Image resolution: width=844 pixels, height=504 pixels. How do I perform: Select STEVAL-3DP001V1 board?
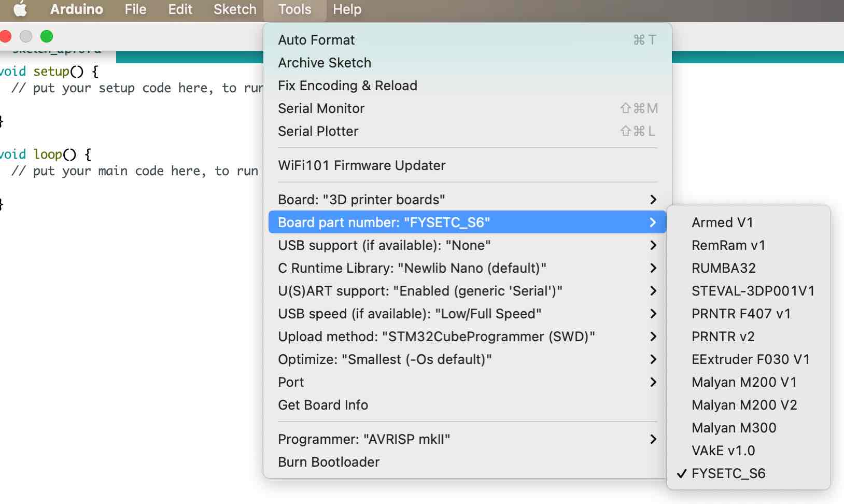pyautogui.click(x=749, y=291)
